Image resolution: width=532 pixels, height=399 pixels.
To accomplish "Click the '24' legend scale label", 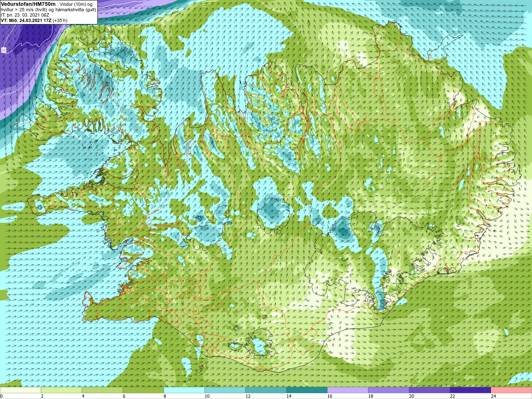I will 493,396.
